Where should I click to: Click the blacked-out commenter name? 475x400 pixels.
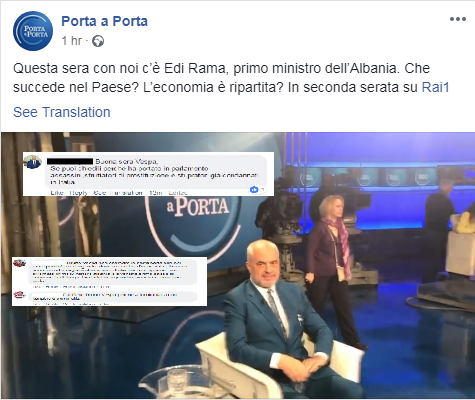(70, 161)
